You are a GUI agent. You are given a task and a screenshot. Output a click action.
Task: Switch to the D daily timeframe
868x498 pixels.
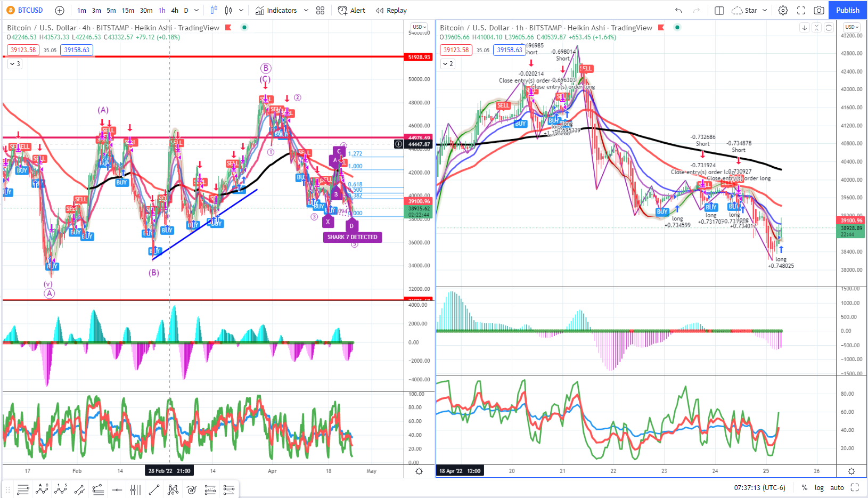pos(186,10)
